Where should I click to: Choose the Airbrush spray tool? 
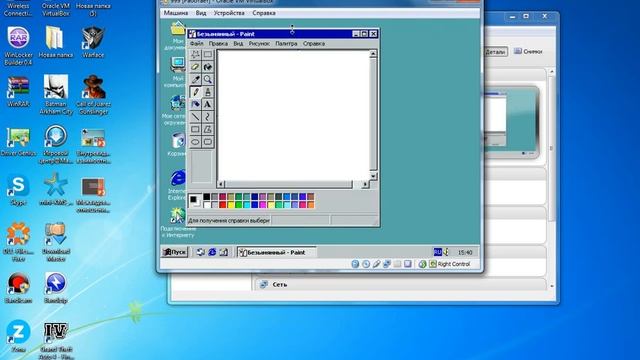(195, 104)
